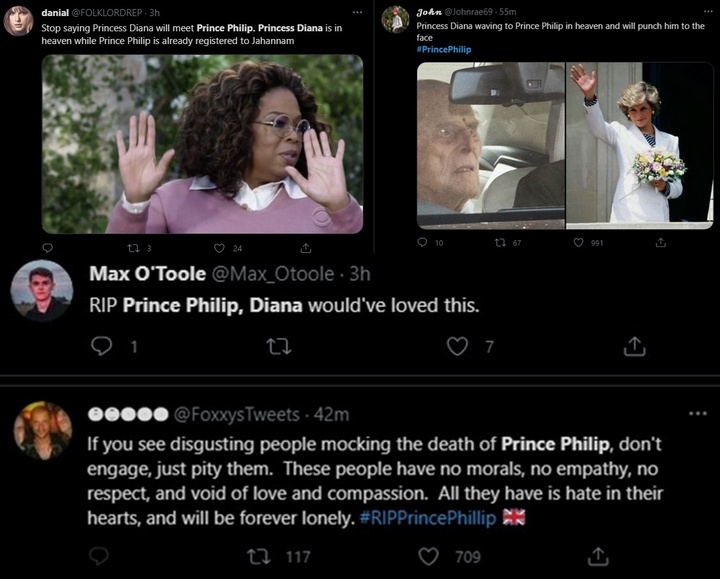Like Max O'Toole's tweet

(457, 346)
